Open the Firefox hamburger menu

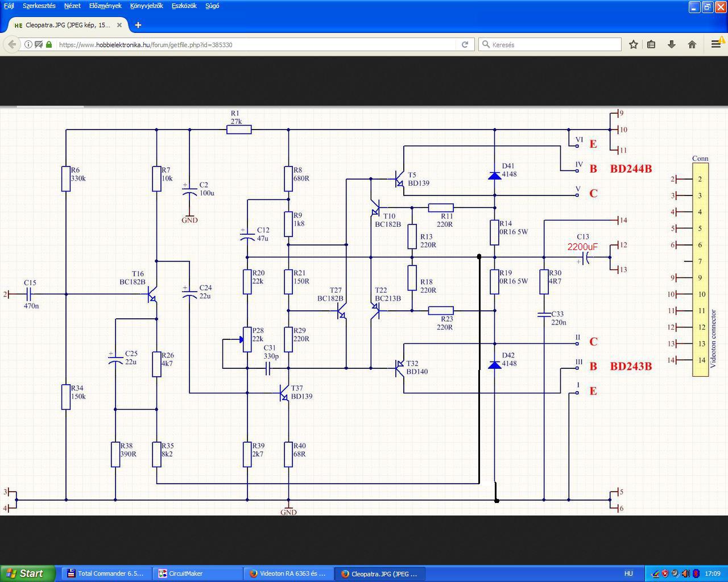[x=716, y=44]
